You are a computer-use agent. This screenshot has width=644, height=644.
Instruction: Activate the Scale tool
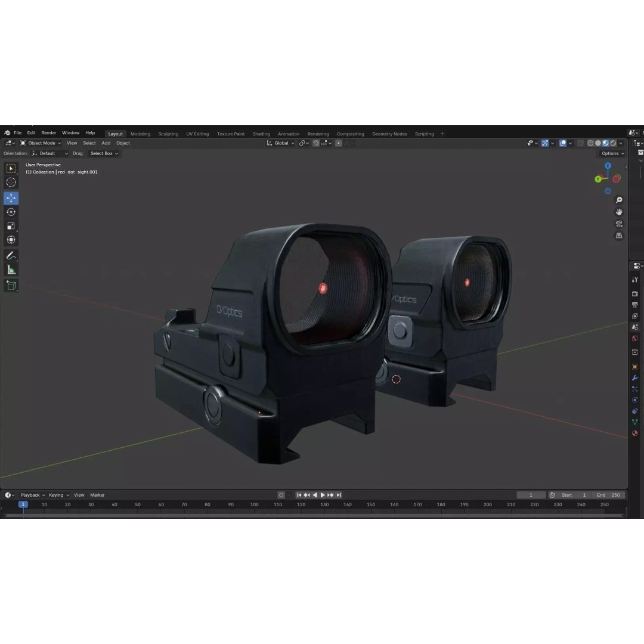11,226
